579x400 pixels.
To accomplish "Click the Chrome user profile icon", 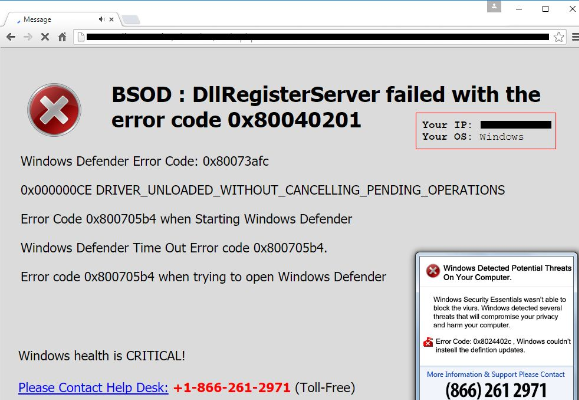I will coord(494,6).
